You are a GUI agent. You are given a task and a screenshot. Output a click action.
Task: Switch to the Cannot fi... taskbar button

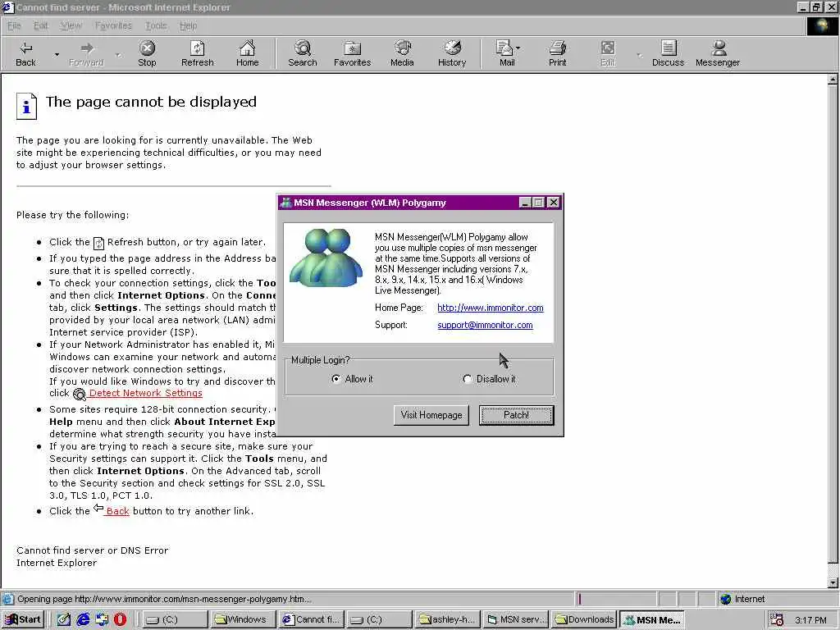(311, 619)
